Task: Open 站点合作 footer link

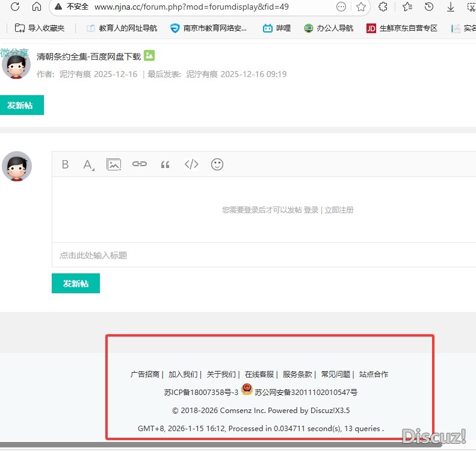Action: tap(374, 374)
